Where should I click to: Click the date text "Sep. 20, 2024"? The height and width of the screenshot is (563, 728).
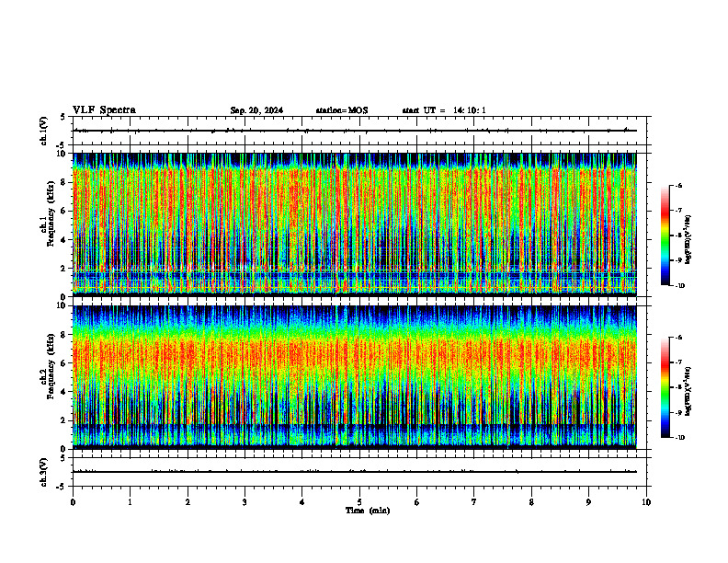click(256, 110)
